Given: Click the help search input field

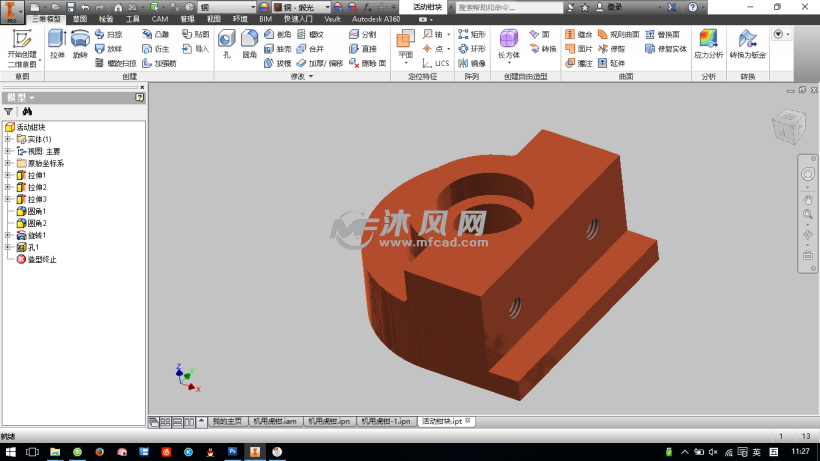Looking at the screenshot, I should [495, 7].
